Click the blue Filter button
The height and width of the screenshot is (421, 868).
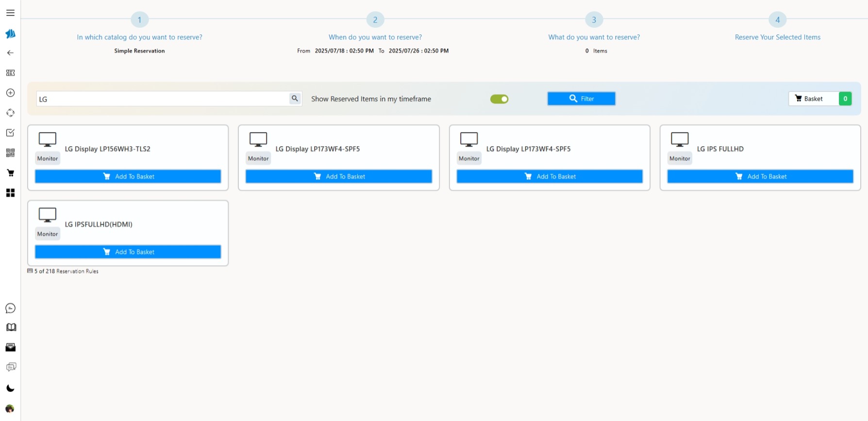pos(581,99)
